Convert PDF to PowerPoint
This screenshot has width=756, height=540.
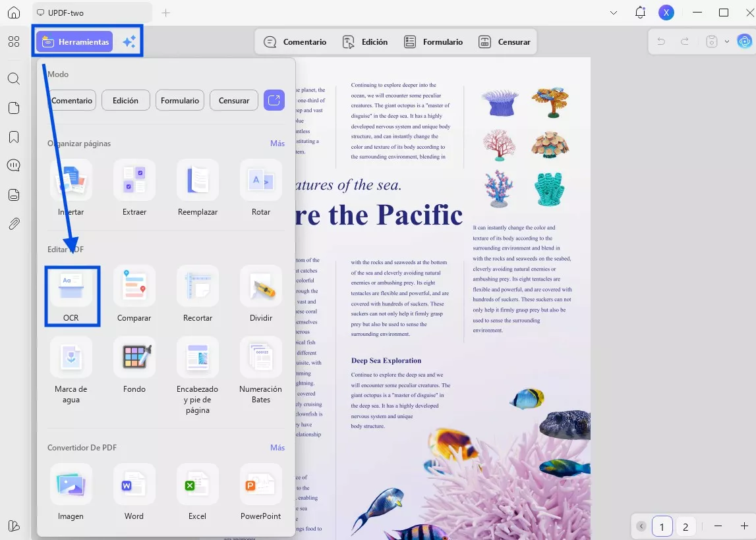[x=261, y=493]
